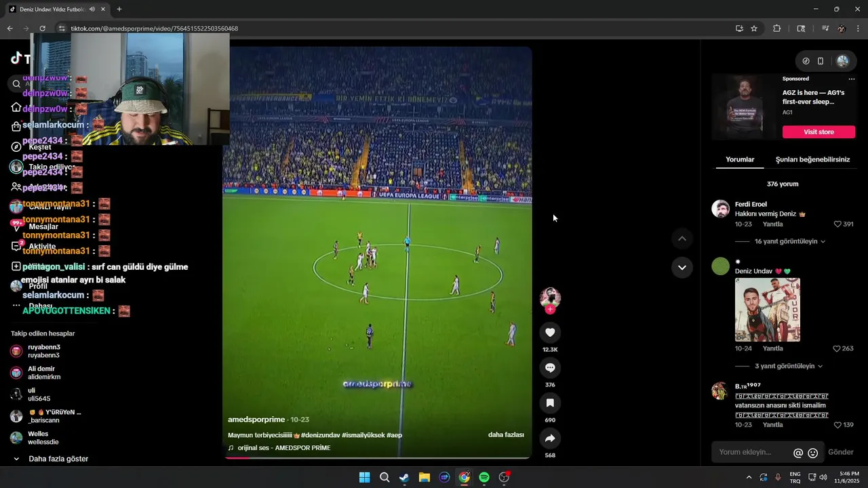Reply to Ferdi Eroel's comment via Yanıtla
This screenshot has width=868, height=488.
773,224
